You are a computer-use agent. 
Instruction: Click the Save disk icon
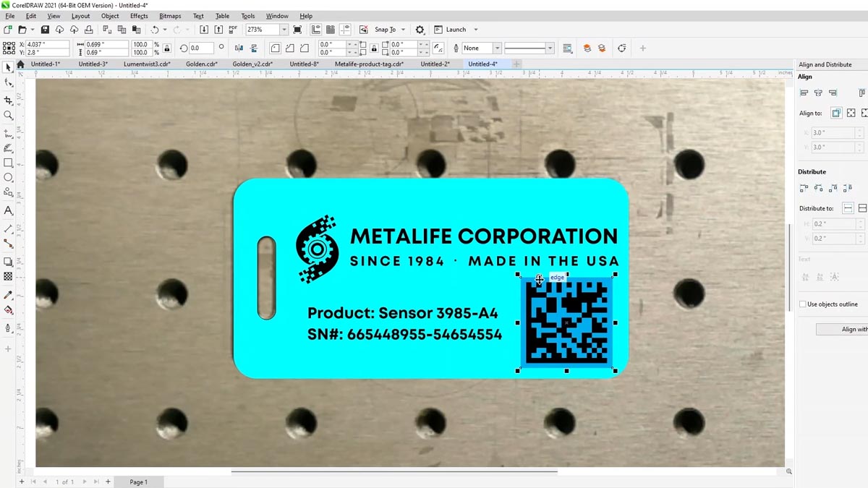(45, 30)
